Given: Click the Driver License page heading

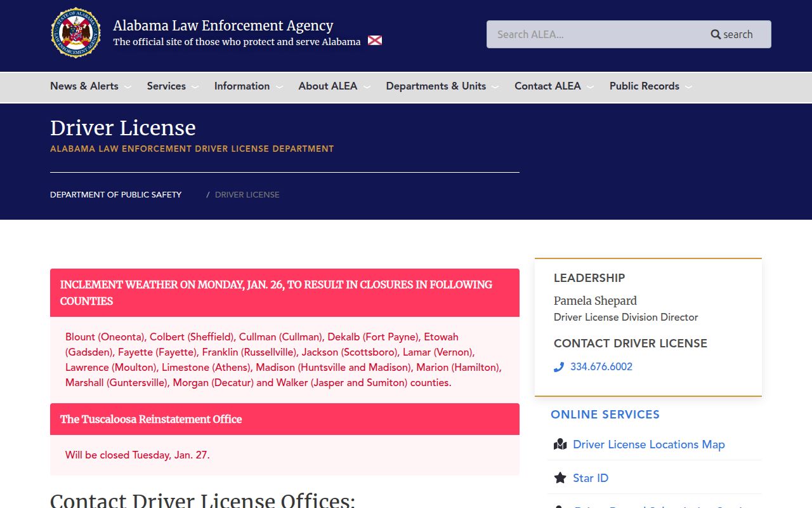Looking at the screenshot, I should [123, 128].
